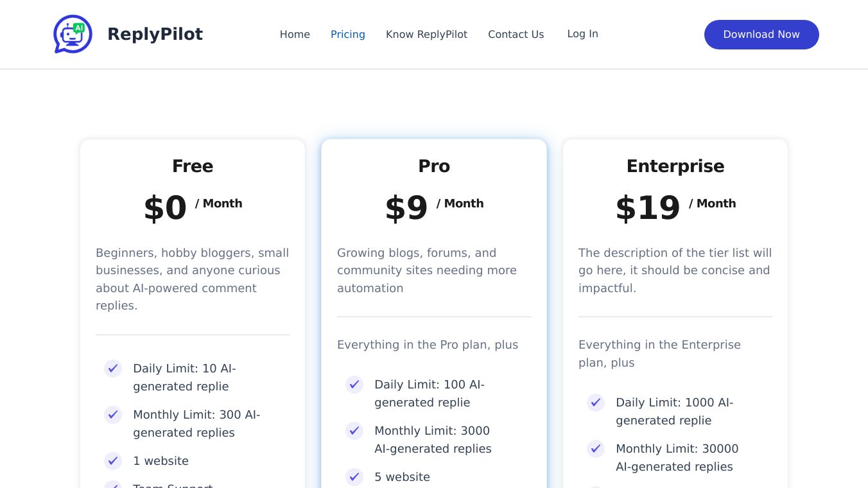The height and width of the screenshot is (488, 868).
Task: Go to Know ReplyPilot page
Action: [x=426, y=35]
